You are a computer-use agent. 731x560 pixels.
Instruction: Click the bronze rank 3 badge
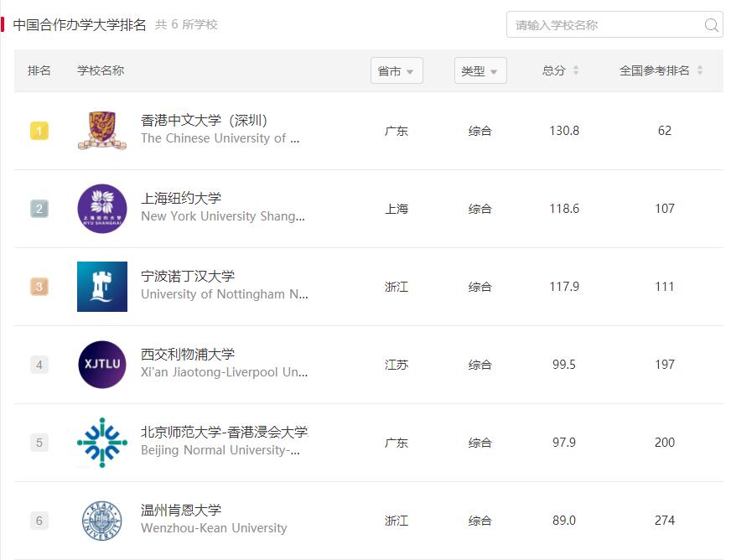[x=39, y=287]
